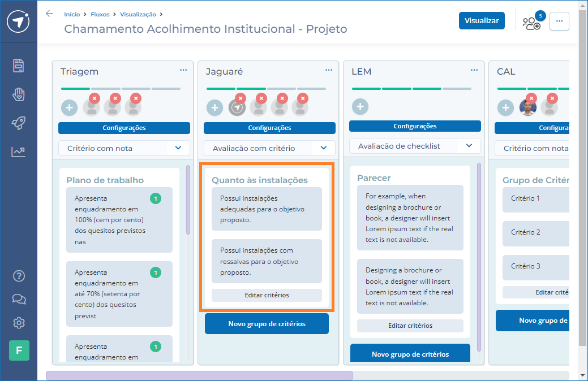
Task: Open the rocket icon in sidebar
Action: click(x=18, y=123)
